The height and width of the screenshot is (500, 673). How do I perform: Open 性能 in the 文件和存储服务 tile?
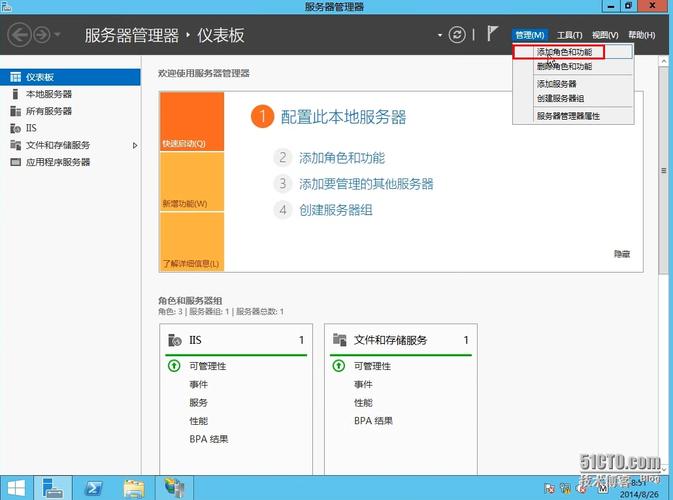[364, 403]
